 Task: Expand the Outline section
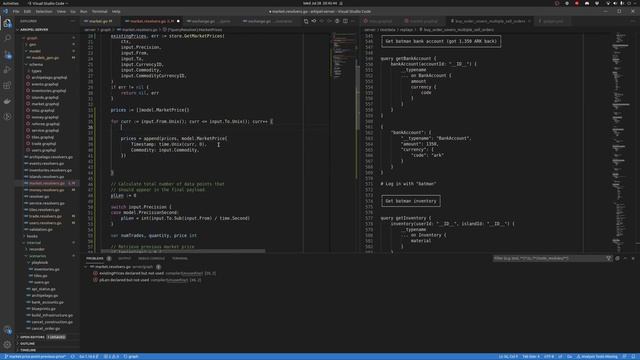tap(27, 344)
